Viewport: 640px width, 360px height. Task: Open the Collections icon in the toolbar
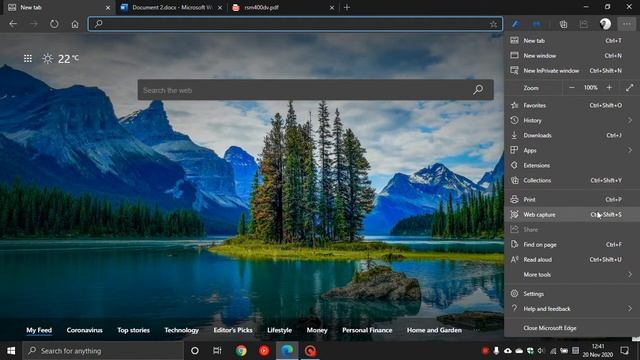point(563,24)
